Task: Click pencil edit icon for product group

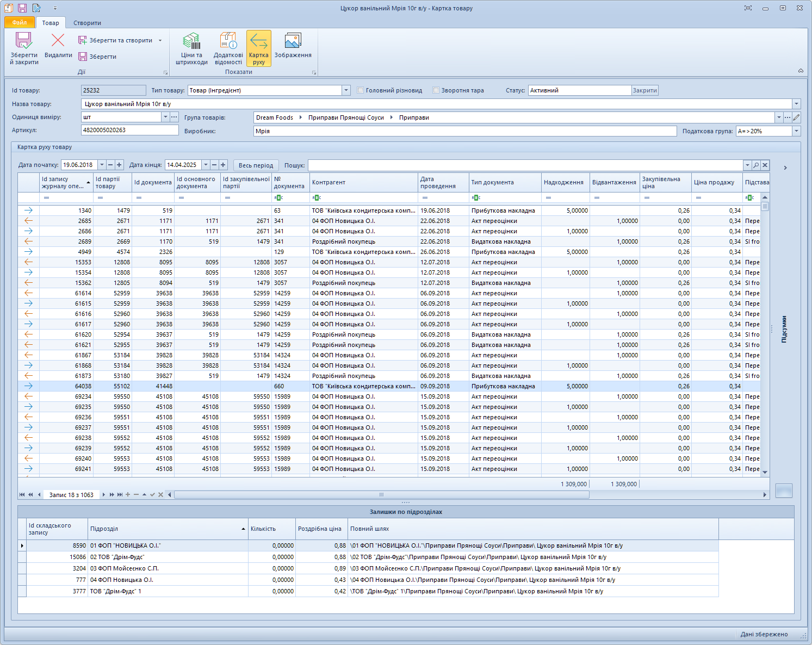Action: tap(796, 117)
